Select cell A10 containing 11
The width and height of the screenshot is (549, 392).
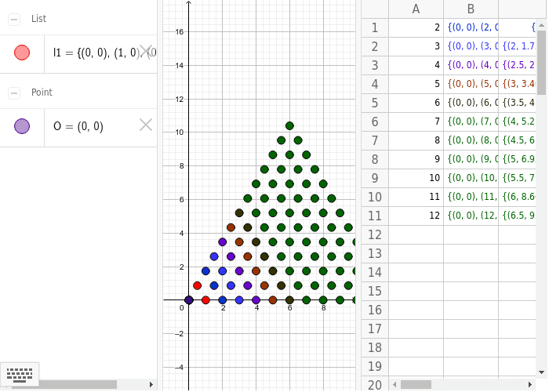416,197
